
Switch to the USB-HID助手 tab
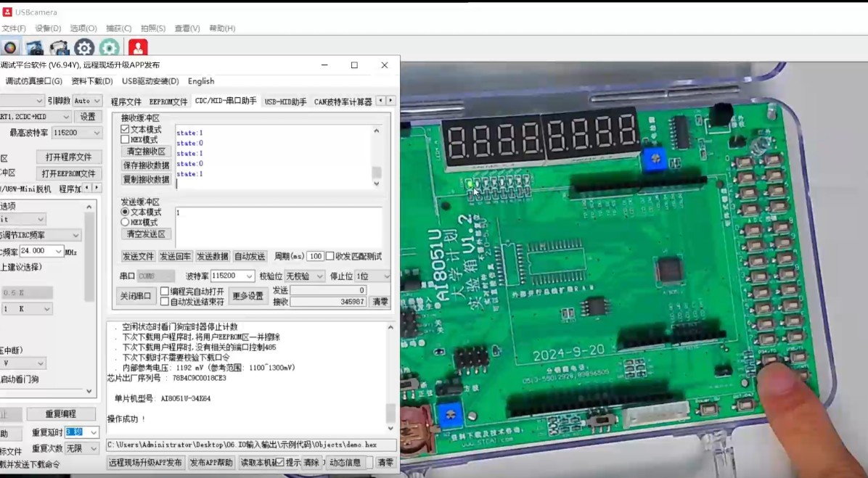point(287,102)
